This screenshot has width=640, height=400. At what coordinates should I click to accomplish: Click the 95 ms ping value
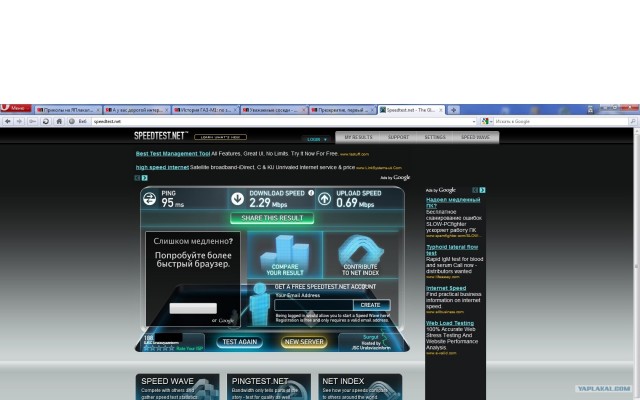click(x=173, y=203)
